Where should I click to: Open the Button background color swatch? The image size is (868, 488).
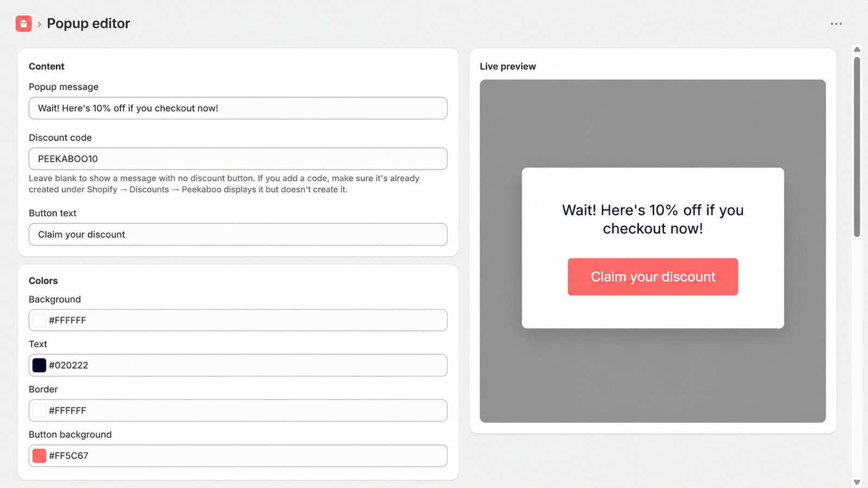39,455
